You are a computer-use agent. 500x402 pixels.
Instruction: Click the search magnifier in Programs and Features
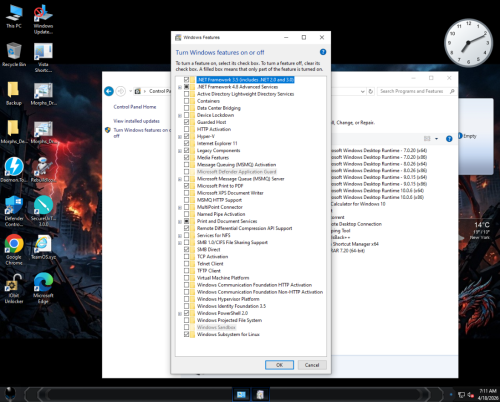click(x=452, y=91)
